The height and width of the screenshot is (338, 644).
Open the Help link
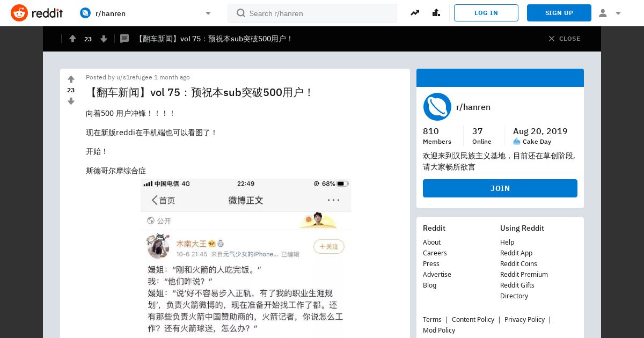pos(507,242)
